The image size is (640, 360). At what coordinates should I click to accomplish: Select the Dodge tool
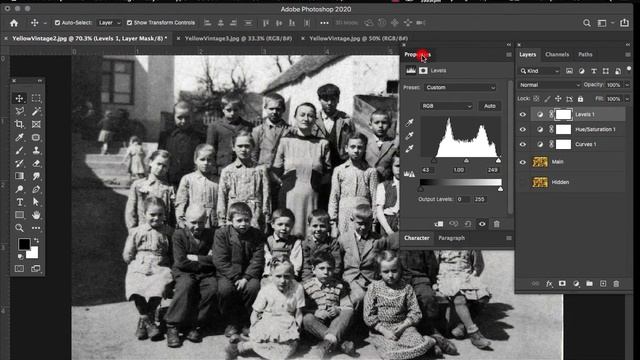pos(19,189)
